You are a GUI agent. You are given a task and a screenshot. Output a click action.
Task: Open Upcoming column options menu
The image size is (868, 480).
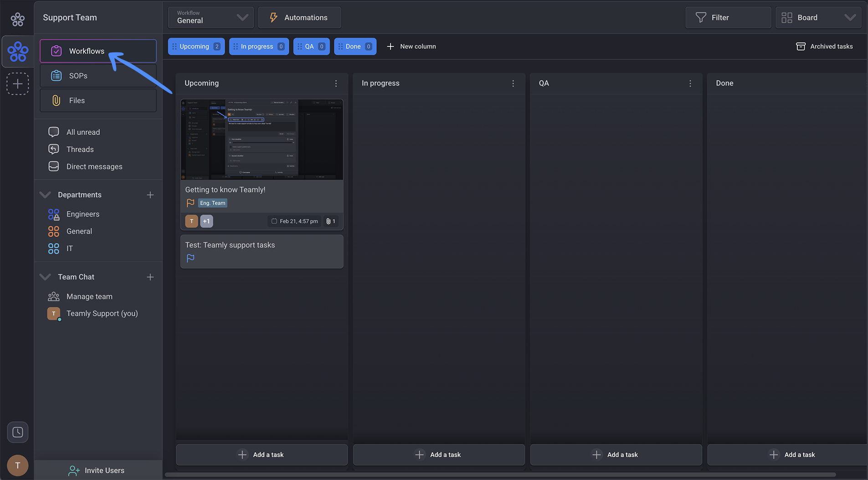pos(336,83)
